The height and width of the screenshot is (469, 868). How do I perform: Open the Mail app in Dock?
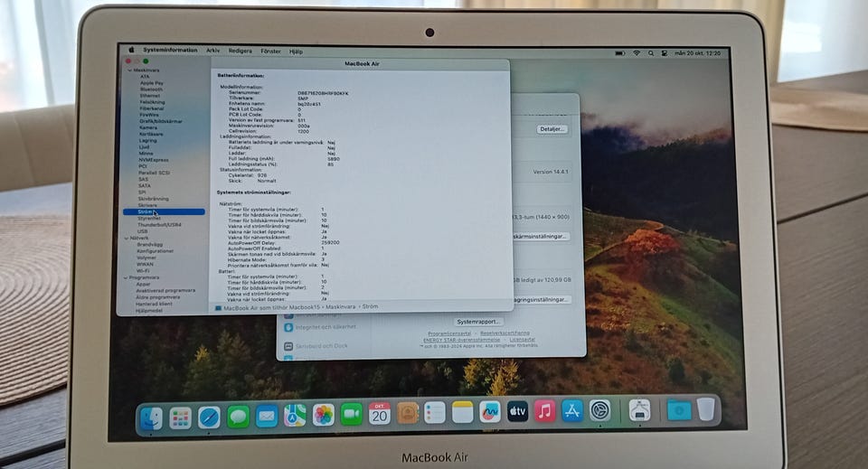266,416
